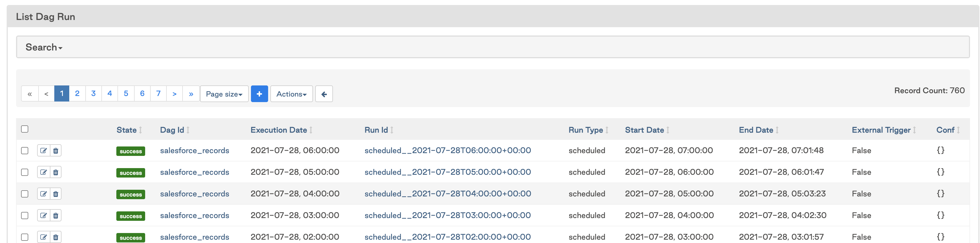Viewport: 980px width, 243px height.
Task: Check the first row's selection checkbox
Action: 25,150
